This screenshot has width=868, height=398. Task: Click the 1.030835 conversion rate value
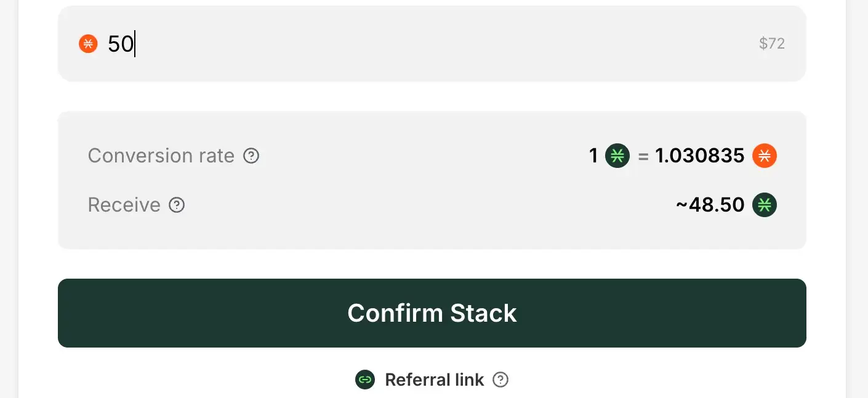tap(699, 156)
